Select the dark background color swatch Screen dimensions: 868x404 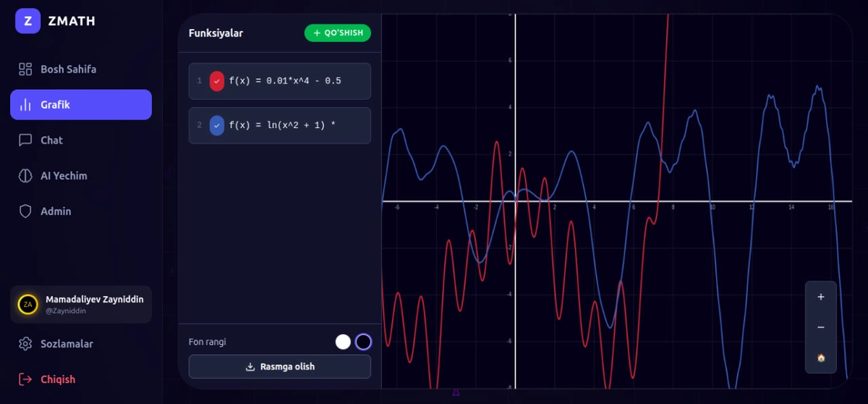coord(363,342)
